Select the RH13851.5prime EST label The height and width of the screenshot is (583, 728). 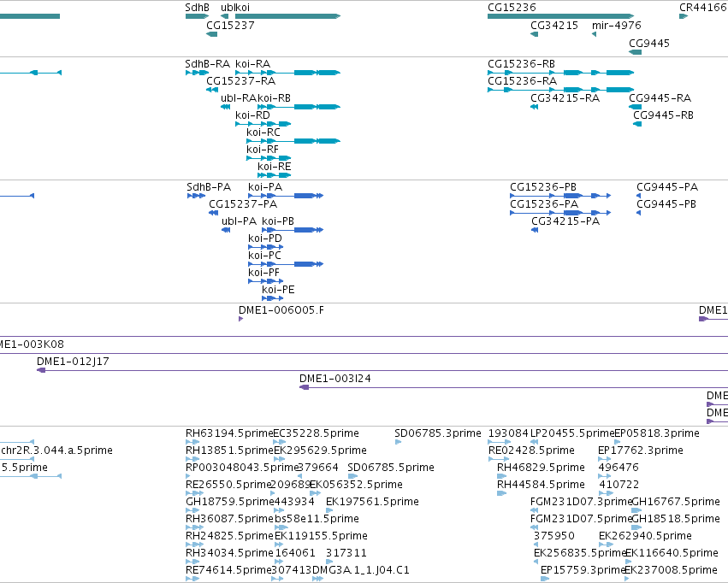click(229, 450)
